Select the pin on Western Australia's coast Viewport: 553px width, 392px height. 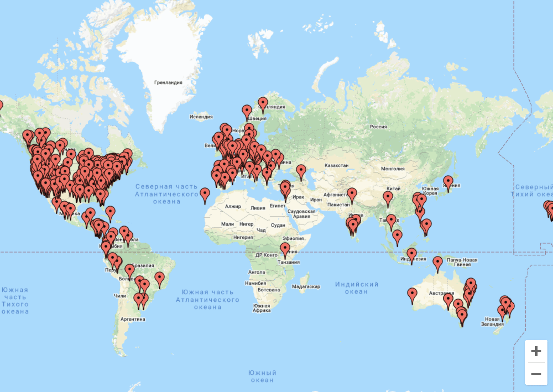pos(412,296)
